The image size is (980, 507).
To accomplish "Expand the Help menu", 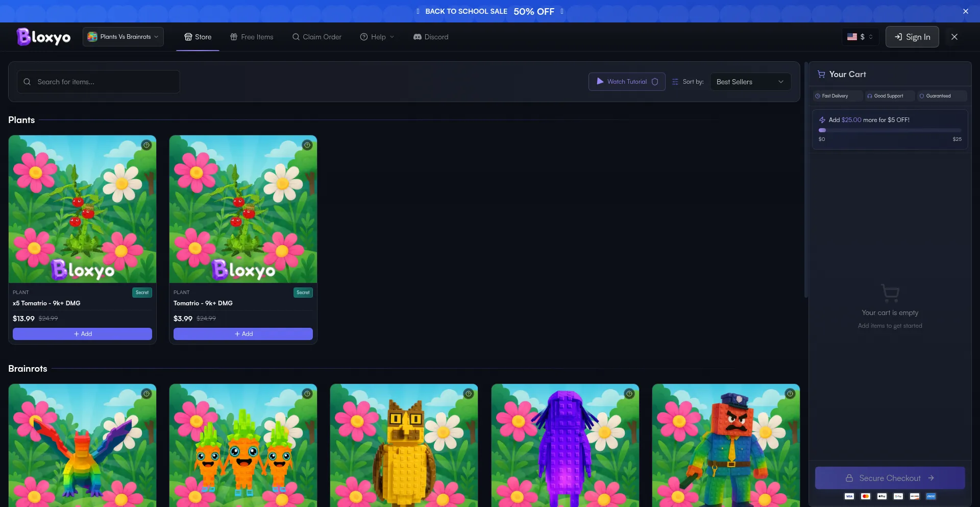I will click(377, 37).
